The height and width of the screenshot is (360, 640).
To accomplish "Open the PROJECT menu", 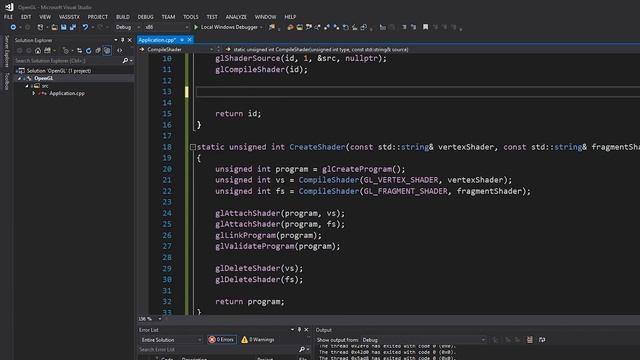I will [x=98, y=17].
